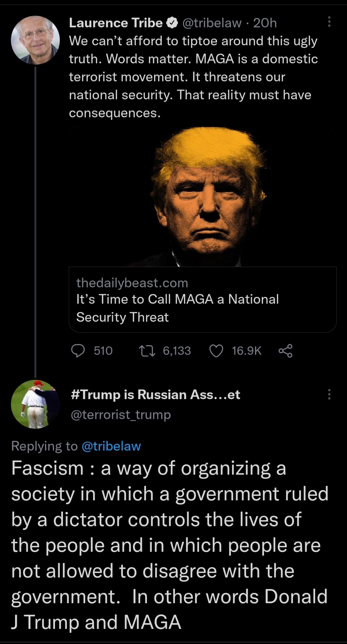Open the @terrorist_trump handle
This screenshot has height=644, width=347.
[121, 415]
